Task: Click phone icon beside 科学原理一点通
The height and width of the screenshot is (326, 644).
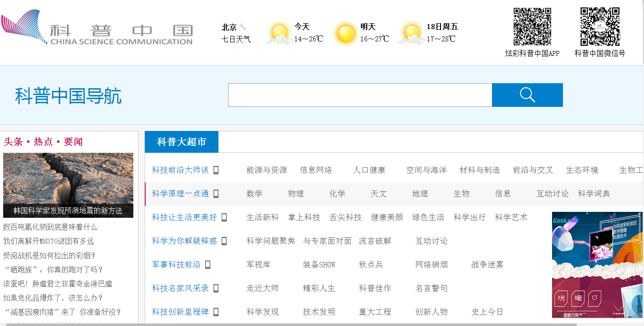Action: coord(216,194)
